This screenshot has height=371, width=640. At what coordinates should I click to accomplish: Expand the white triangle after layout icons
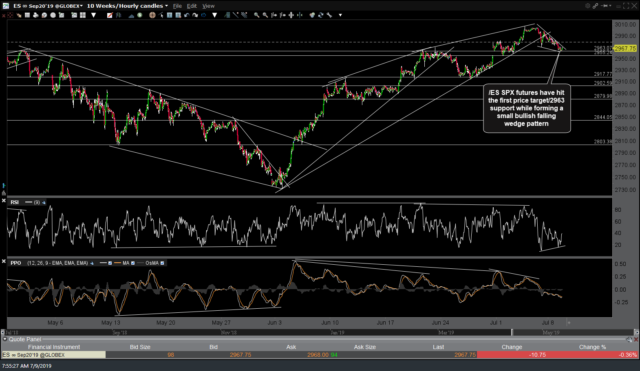point(93,15)
